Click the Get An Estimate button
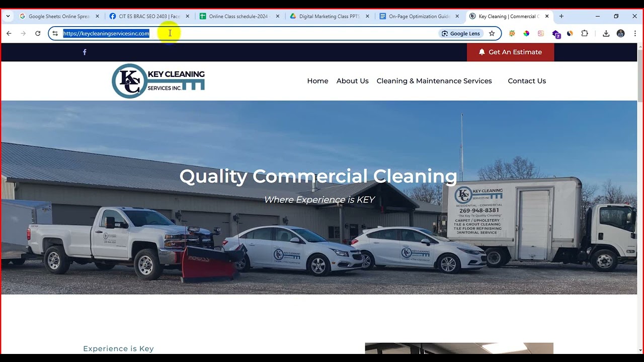This screenshot has height=362, width=644. (510, 52)
